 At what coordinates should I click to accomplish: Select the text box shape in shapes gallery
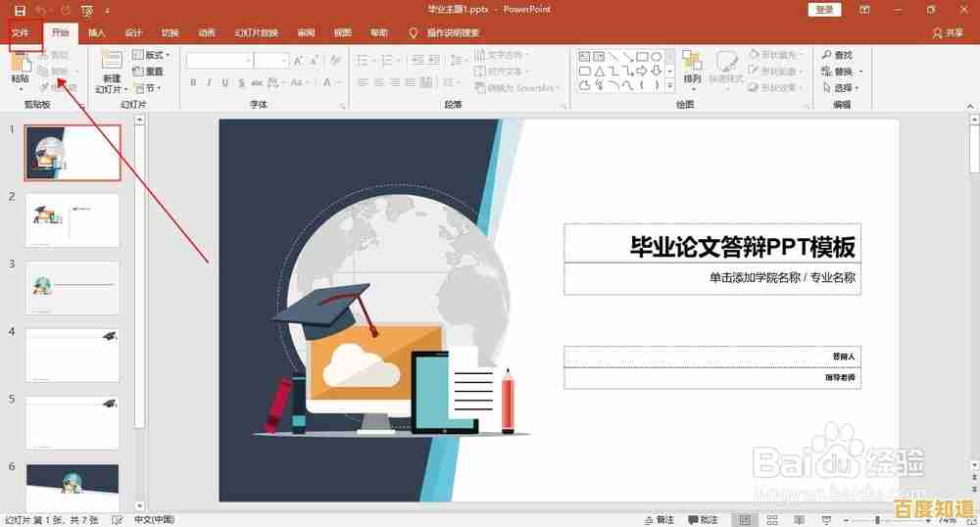[x=584, y=57]
